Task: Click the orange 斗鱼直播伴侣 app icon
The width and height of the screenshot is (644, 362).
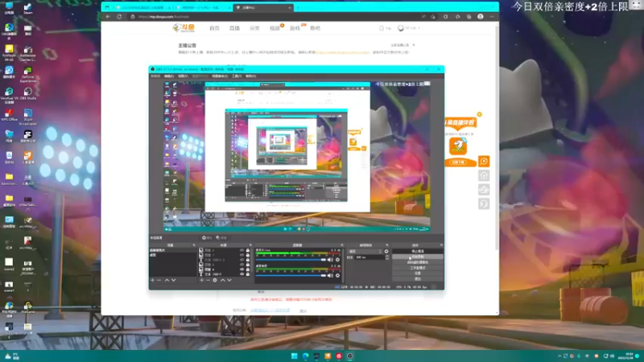Action: pos(458,146)
